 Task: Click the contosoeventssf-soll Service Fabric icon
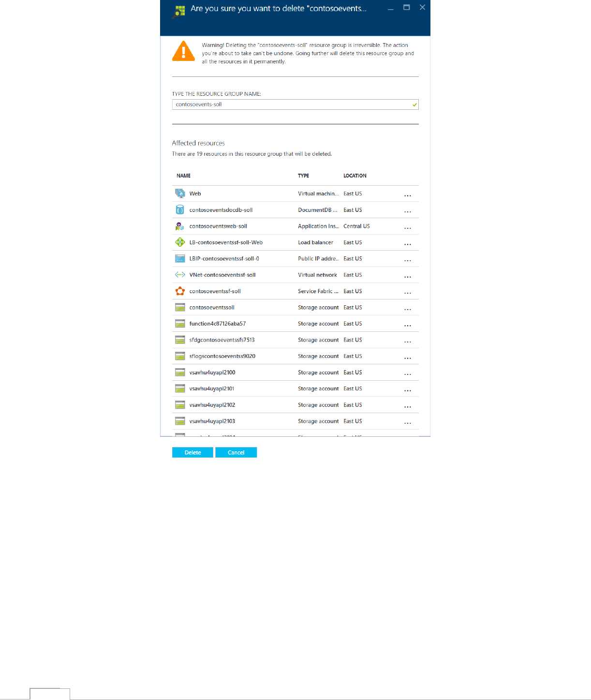[180, 291]
